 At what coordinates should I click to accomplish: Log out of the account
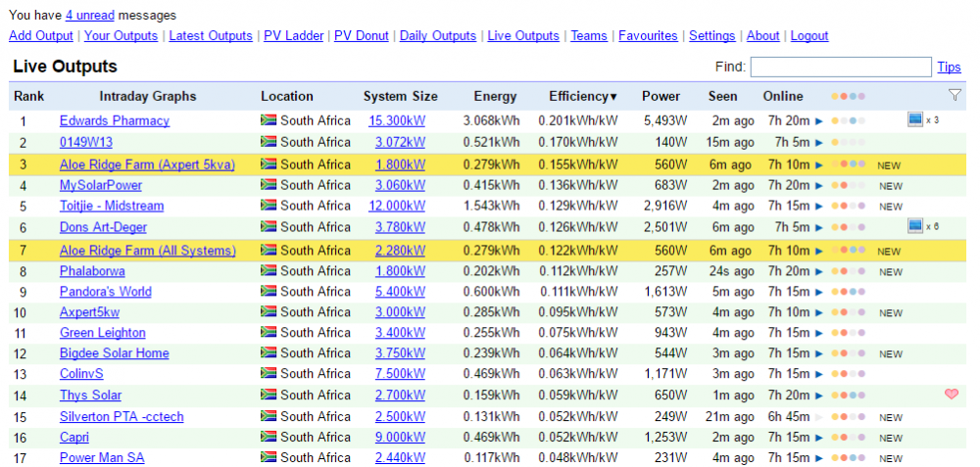click(x=809, y=35)
